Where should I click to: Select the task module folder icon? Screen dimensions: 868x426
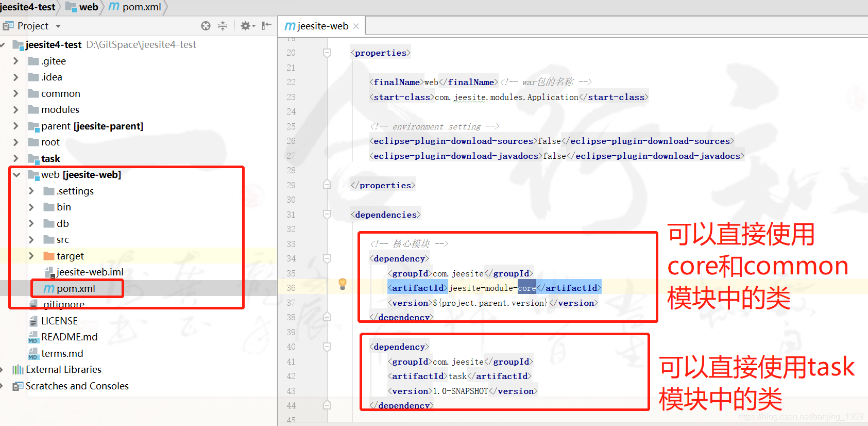33,158
